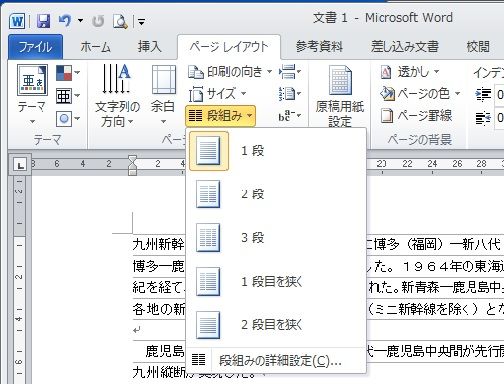Switch to the 校閲 tab
The image size is (504, 384).
point(478,47)
